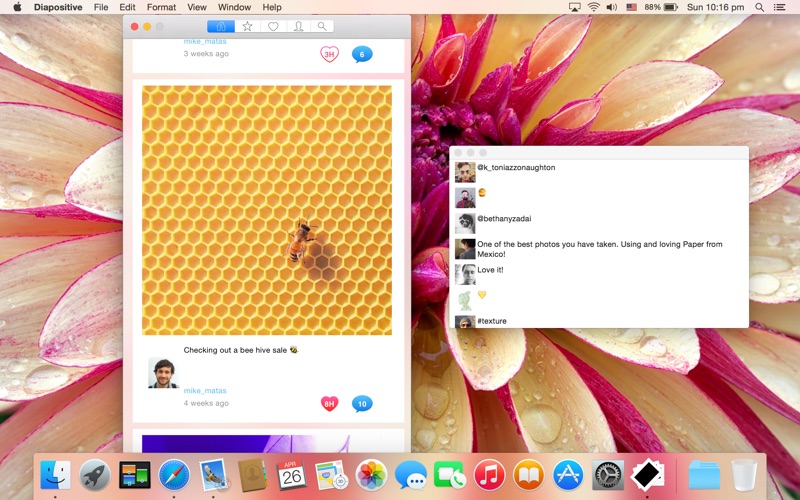Expand the View menu

click(x=197, y=7)
